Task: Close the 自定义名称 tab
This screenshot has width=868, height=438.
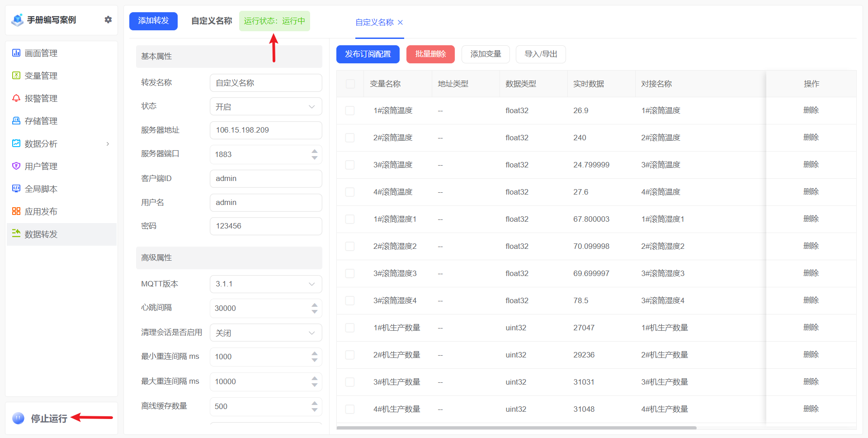Action: point(400,23)
